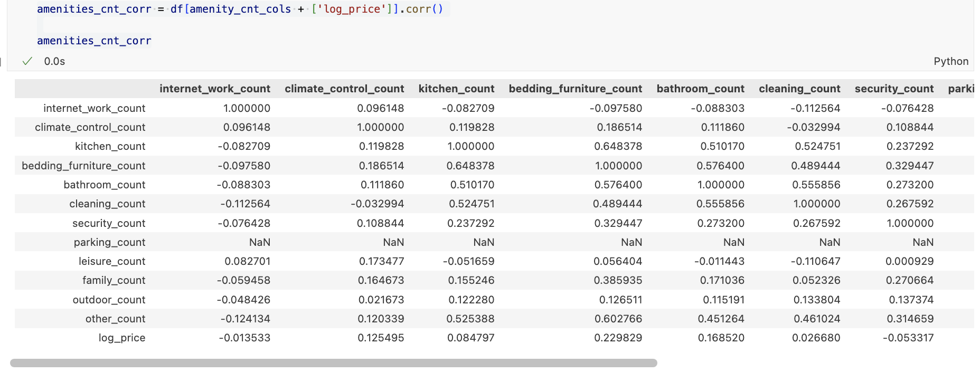Click the Python language indicator
This screenshot has height=382, width=980.
(951, 61)
